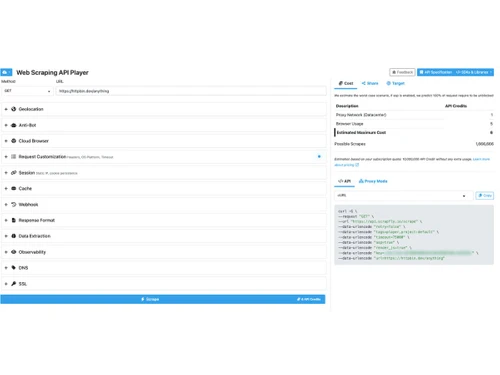The width and height of the screenshot is (500, 375).
Task: Switch to the Share tab
Action: [x=370, y=83]
